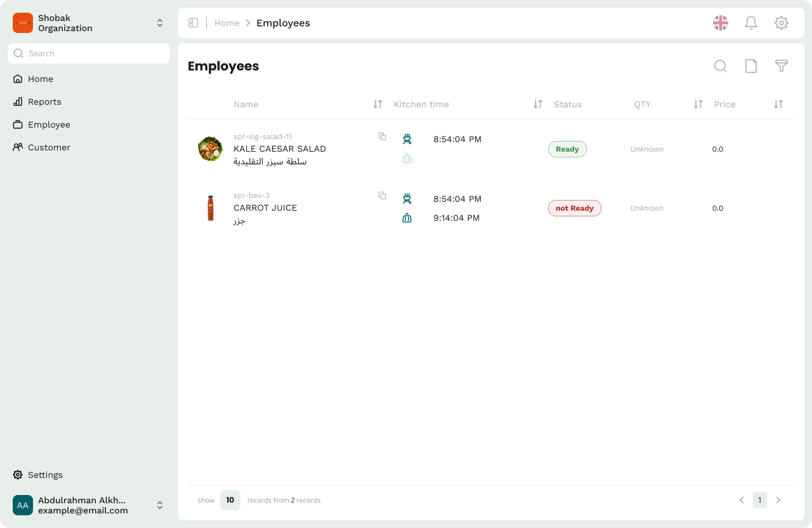
Task: Open the show 10 records selector
Action: click(230, 500)
